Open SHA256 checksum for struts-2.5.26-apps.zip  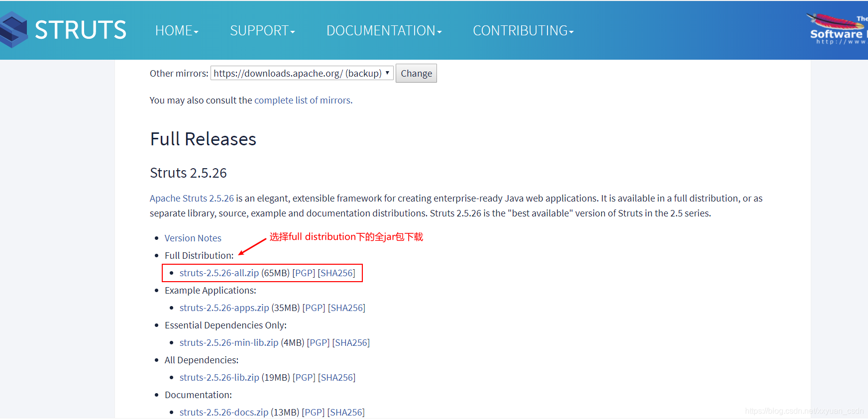346,308
